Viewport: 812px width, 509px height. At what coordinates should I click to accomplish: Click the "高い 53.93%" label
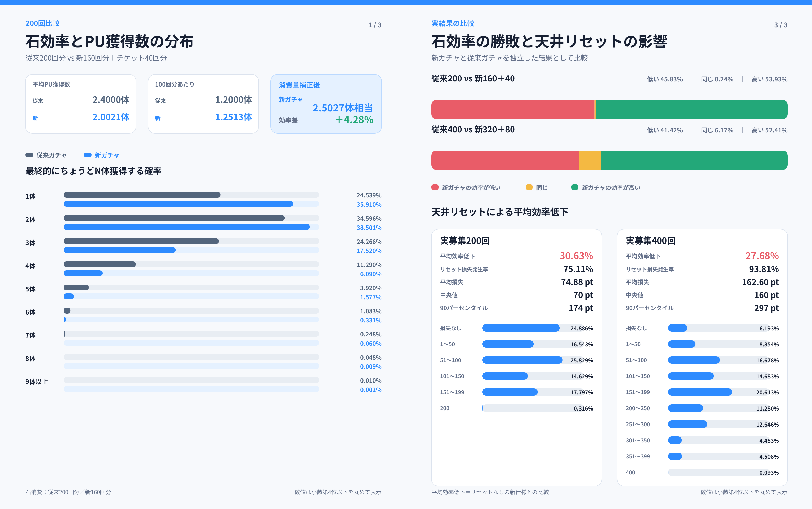pos(770,79)
